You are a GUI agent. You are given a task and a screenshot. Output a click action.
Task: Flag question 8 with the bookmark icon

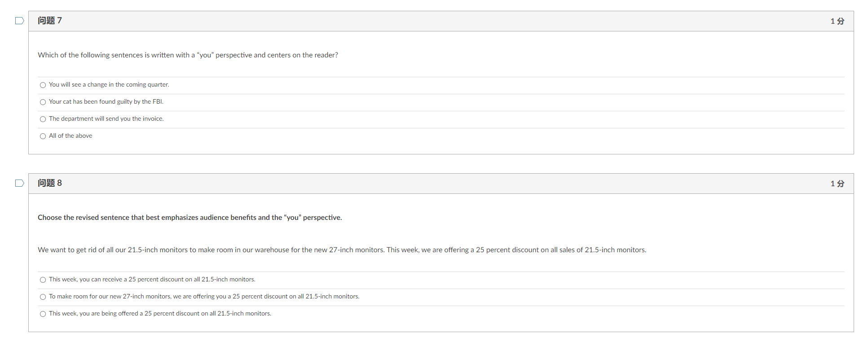(x=19, y=183)
